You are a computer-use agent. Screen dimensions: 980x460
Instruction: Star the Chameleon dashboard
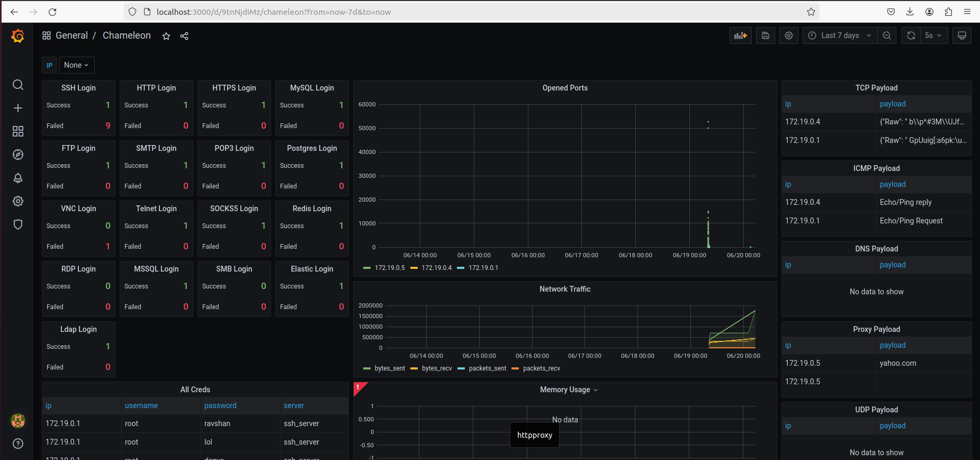click(x=166, y=36)
